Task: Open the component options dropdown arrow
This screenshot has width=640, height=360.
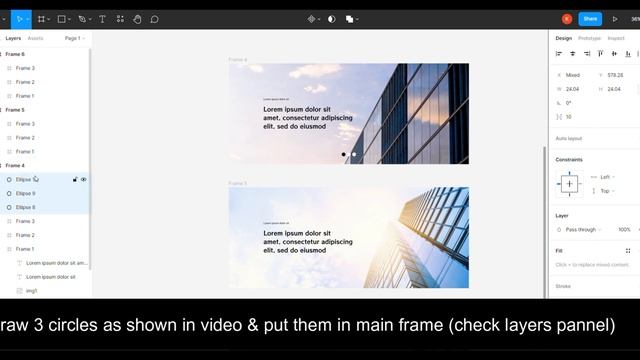Action: tap(319, 19)
